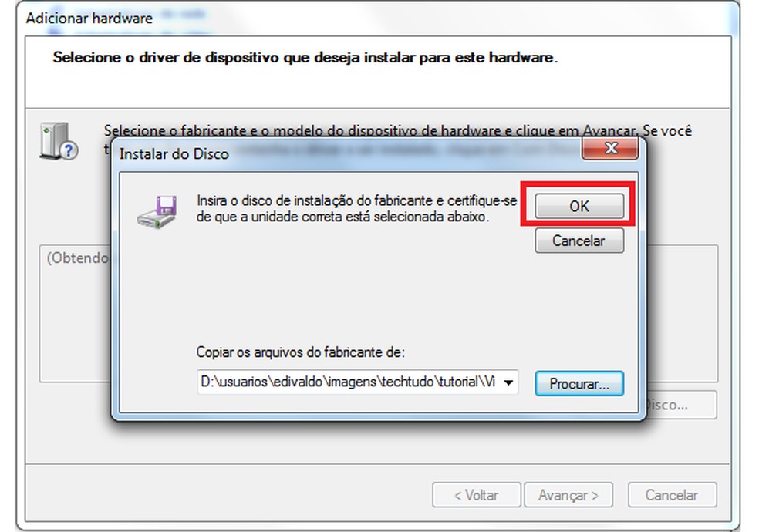The height and width of the screenshot is (532, 759).
Task: Expand the manufacturer files path dropdown arrow
Action: (508, 382)
